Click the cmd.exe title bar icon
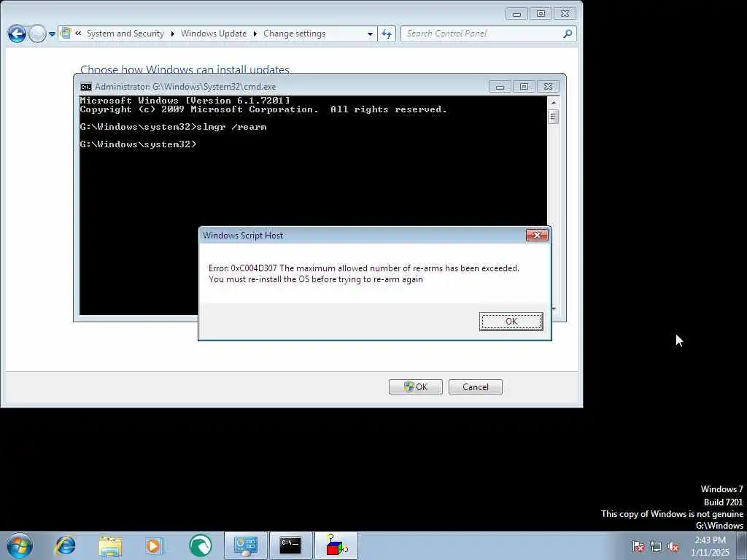This screenshot has width=747, height=560. (x=86, y=87)
